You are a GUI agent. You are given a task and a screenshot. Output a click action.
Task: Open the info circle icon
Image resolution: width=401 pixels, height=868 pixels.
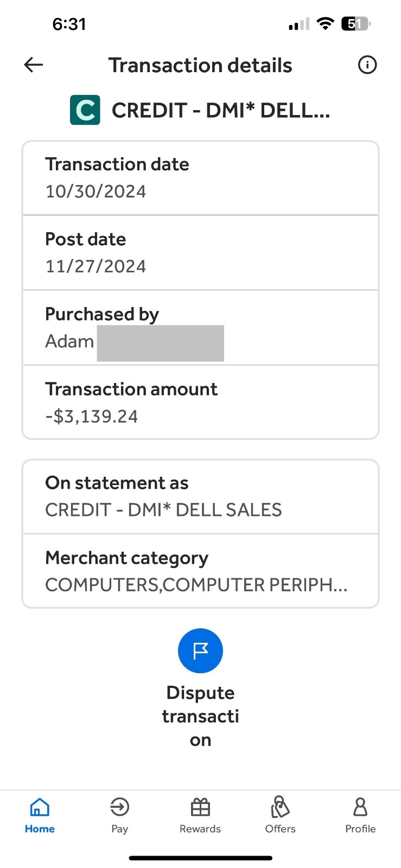tap(367, 65)
